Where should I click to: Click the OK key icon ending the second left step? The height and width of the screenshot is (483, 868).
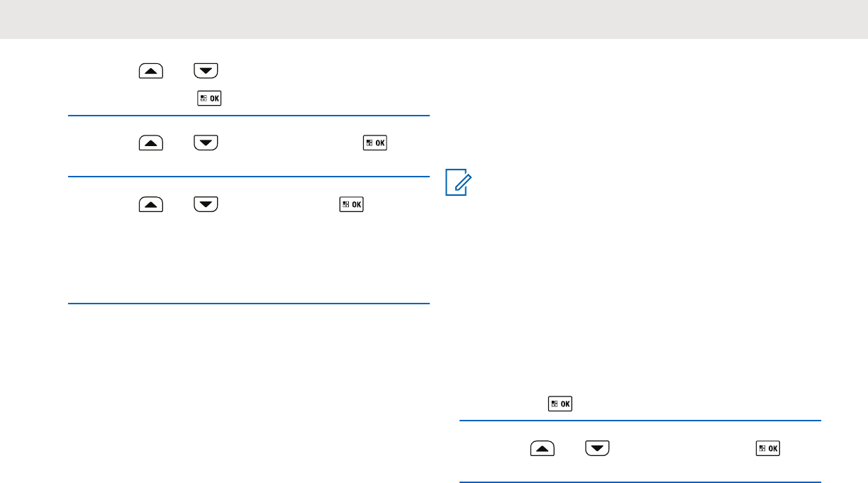click(375, 143)
